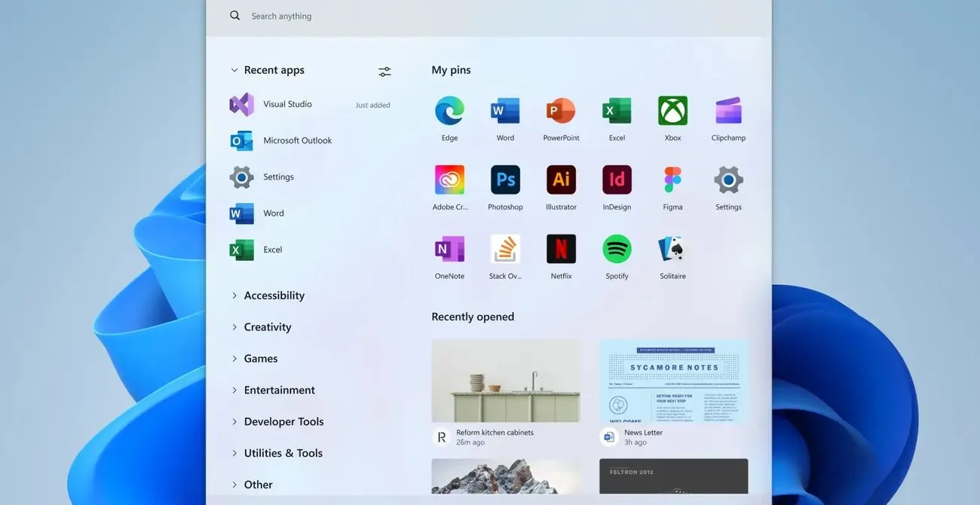Open the Illustrator pinned app
Screen dimensions: 980x505
(x=561, y=181)
